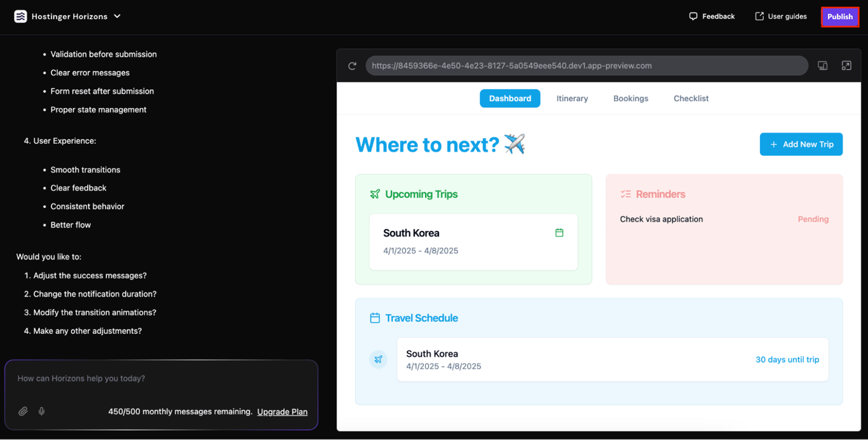Open the Bookings tab
The height and width of the screenshot is (440, 868).
tap(630, 98)
